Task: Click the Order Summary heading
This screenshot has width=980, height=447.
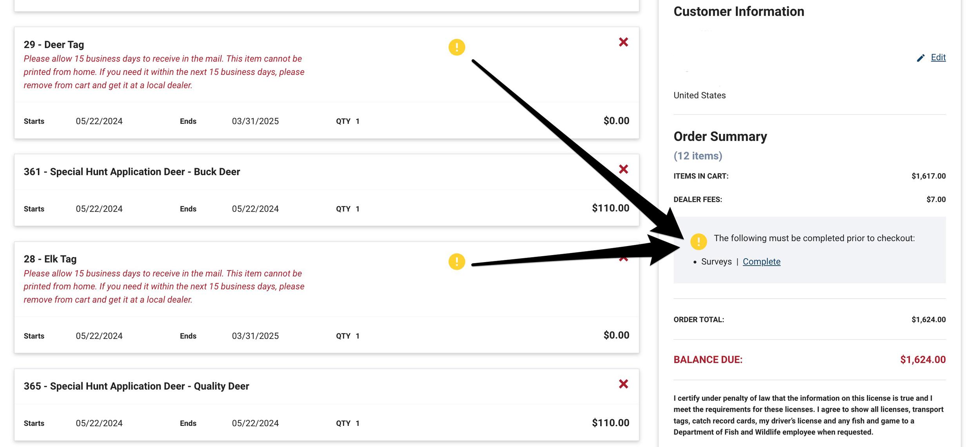Action: click(x=720, y=136)
